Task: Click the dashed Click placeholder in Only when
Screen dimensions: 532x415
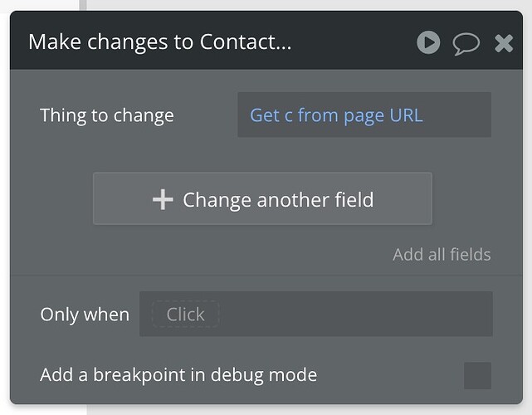Action: [185, 315]
